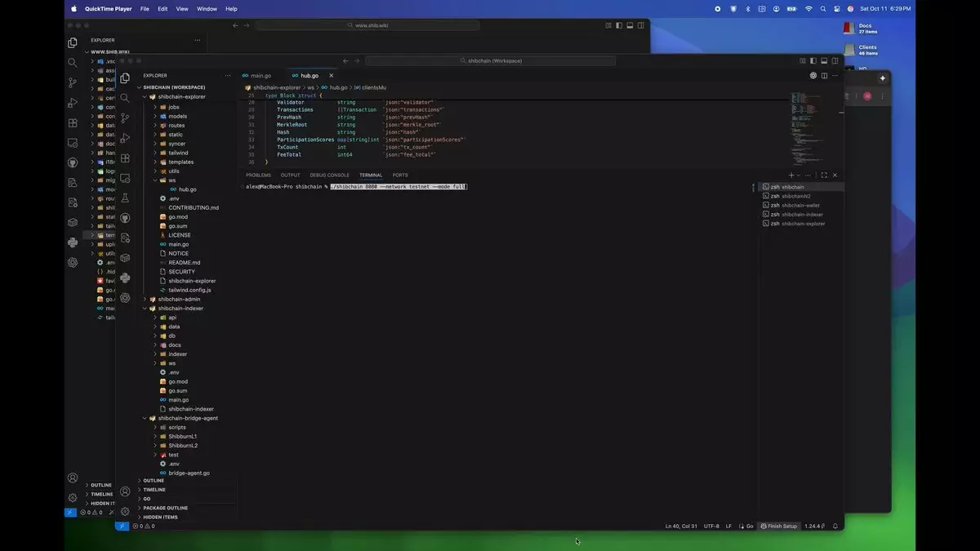This screenshot has height=551, width=980.
Task: Expand the OUTLINE section
Action: point(154,481)
